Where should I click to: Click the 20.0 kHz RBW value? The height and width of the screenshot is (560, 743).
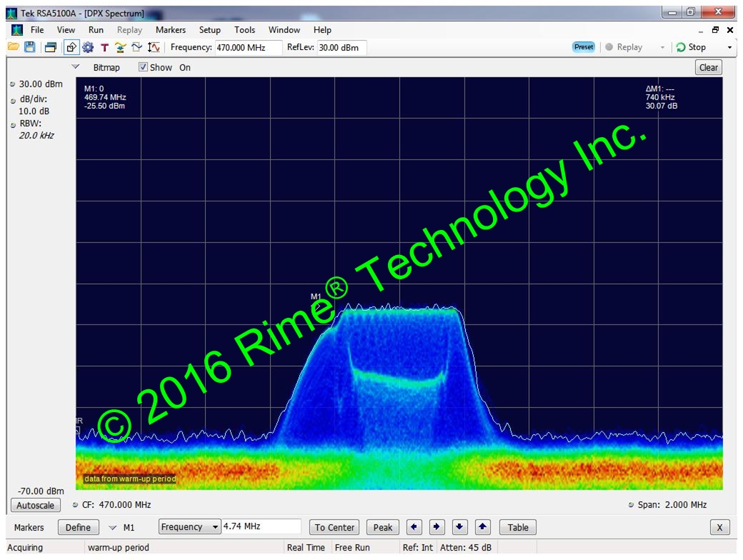coord(36,136)
